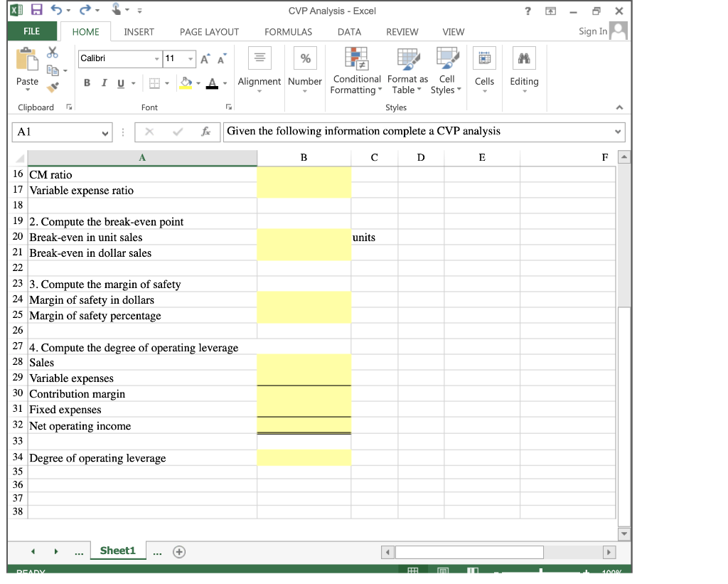Click the vertical scrollbar down arrow

[623, 533]
